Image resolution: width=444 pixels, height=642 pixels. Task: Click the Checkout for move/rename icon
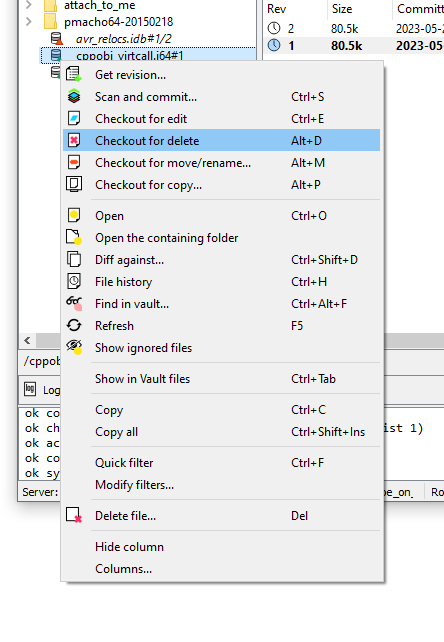pos(74,163)
